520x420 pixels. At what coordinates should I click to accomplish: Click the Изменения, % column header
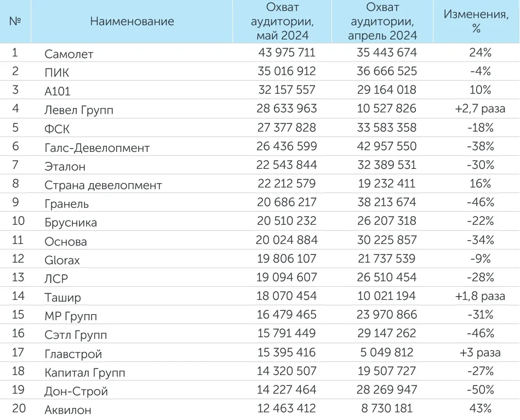(x=476, y=22)
